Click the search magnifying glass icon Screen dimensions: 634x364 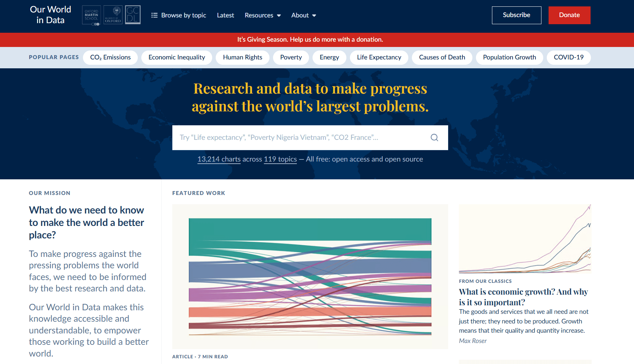coord(434,137)
